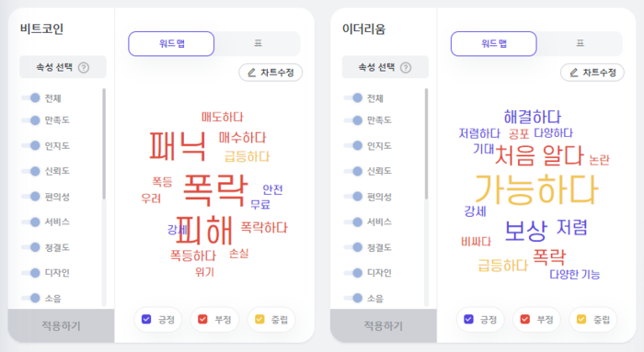Screen dimensions: 644x352
Task: Click pencil icon in 이더리움 차트수정 button
Action: (x=574, y=73)
